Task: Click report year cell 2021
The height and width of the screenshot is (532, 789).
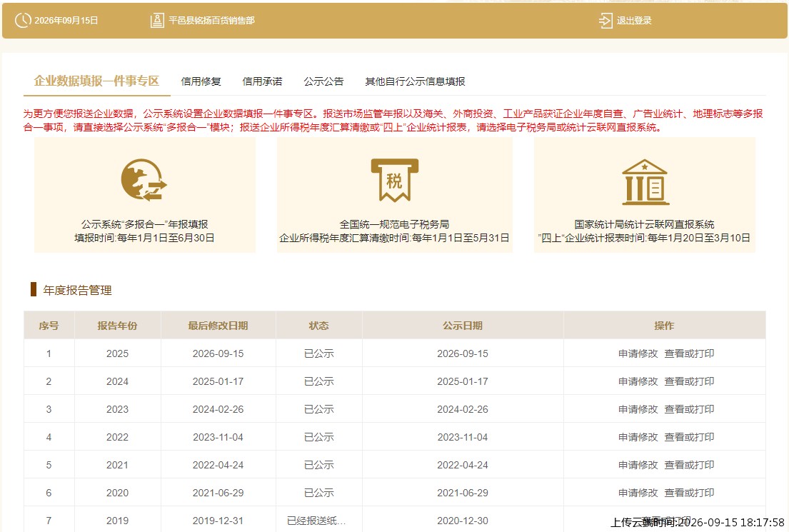Action: 117,465
